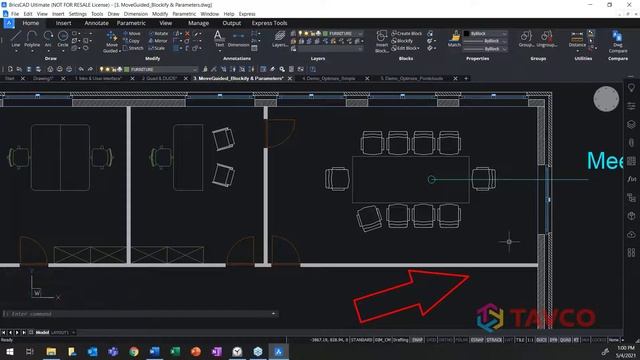Open the ByBlock lineweight dropdown in Properties
This screenshot has height=360, width=640.
pyautogui.click(x=486, y=49)
